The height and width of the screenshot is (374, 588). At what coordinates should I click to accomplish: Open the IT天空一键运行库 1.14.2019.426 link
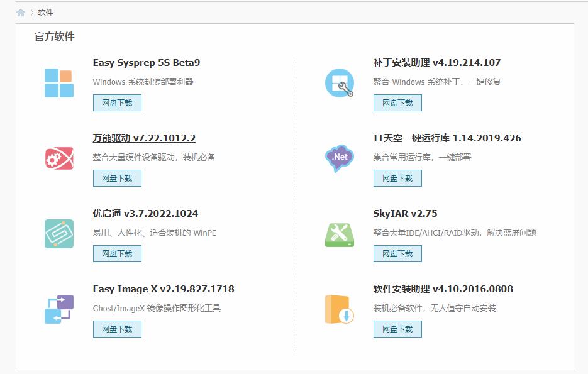[x=447, y=138]
